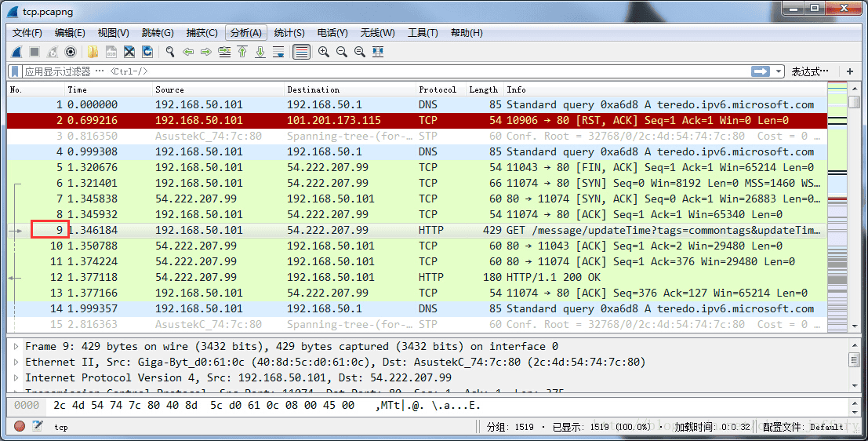Sort packets by the Protocol column header
This screenshot has width=868, height=441.
pos(438,89)
